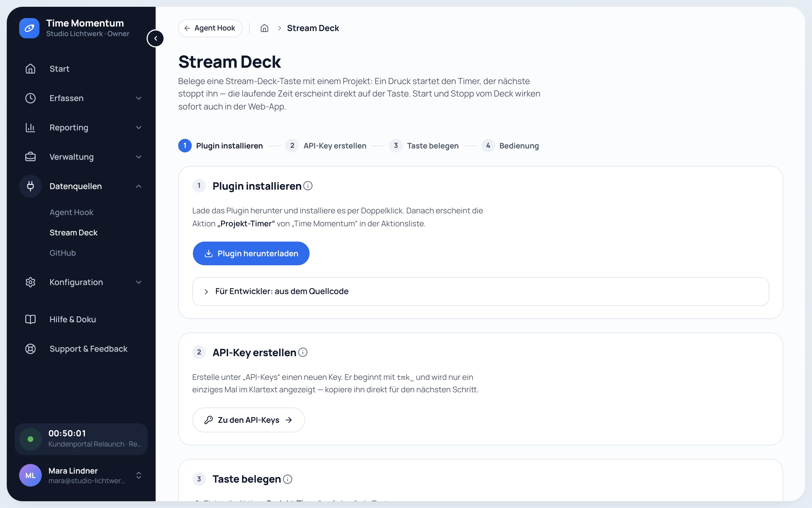This screenshot has height=508, width=812.
Task: Click 'Studio Lichtwerk · Owner' workspace text
Action: [x=88, y=34]
